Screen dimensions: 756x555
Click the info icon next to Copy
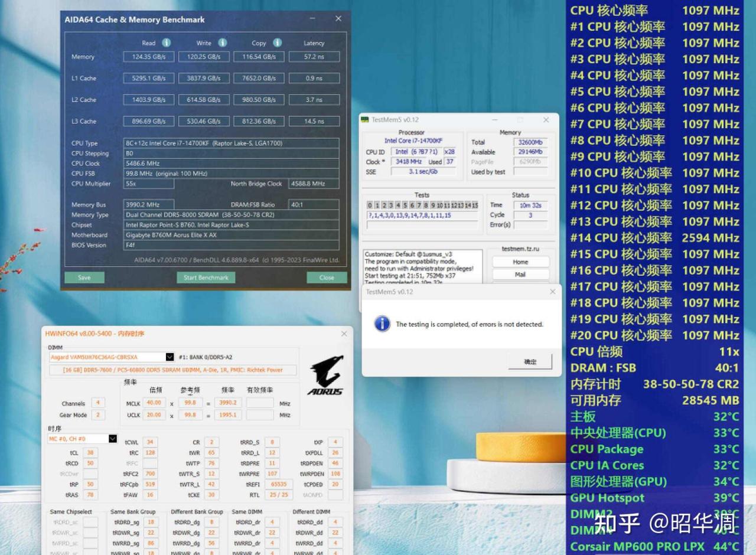pyautogui.click(x=277, y=43)
